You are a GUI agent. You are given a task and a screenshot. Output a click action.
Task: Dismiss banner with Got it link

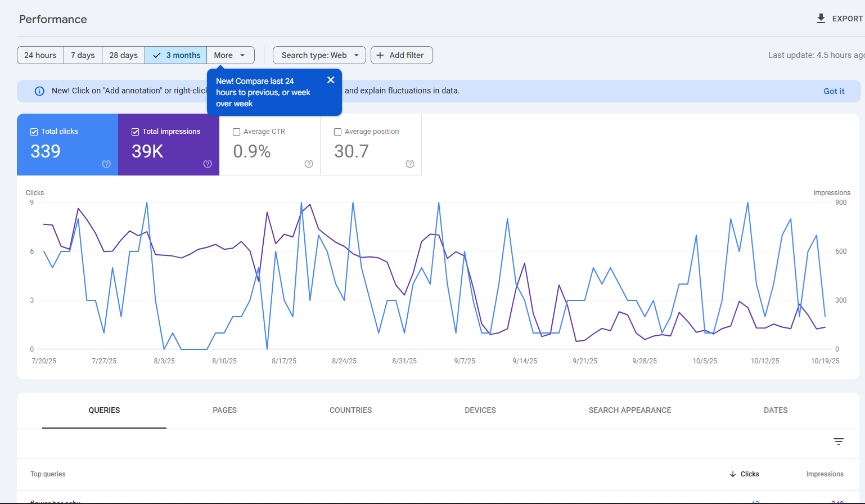point(834,91)
